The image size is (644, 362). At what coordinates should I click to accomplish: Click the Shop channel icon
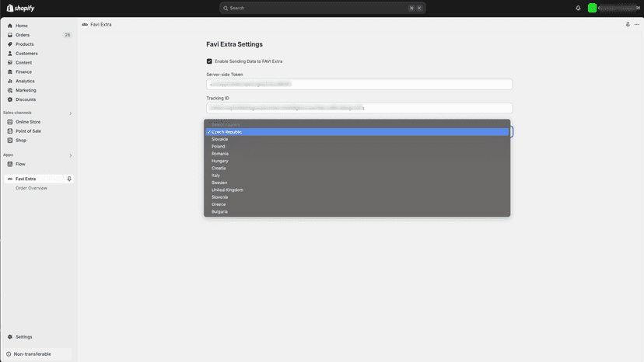pyautogui.click(x=10, y=141)
